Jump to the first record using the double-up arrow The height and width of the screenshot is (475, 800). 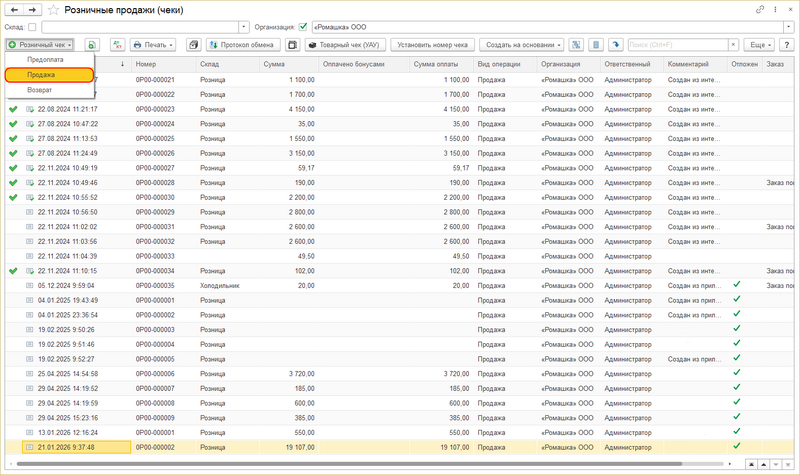click(x=753, y=465)
